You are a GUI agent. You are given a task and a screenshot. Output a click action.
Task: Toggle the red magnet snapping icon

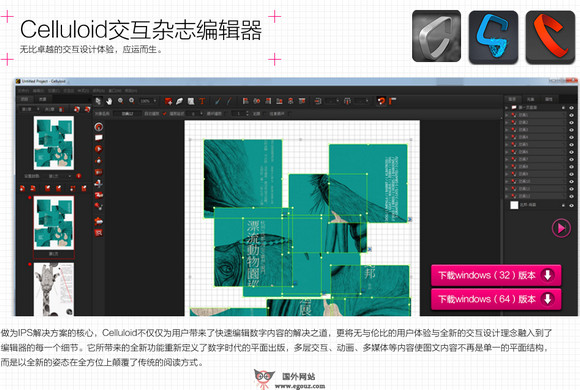click(x=381, y=101)
